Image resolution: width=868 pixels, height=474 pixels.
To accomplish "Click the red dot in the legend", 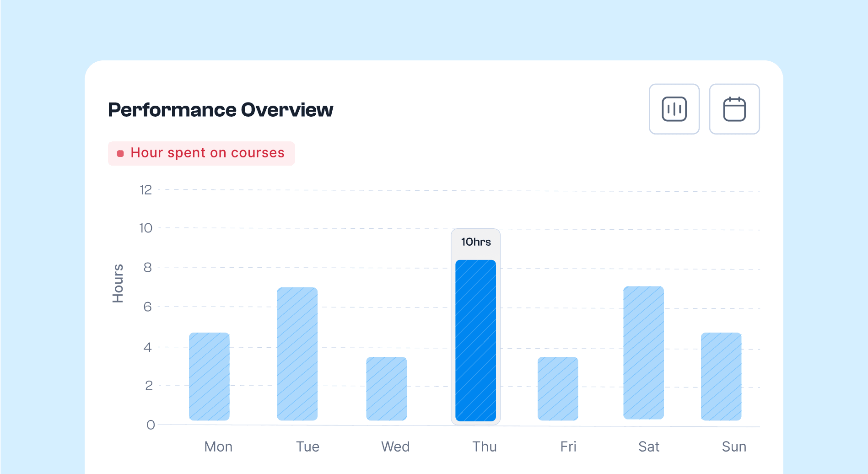I will [120, 153].
